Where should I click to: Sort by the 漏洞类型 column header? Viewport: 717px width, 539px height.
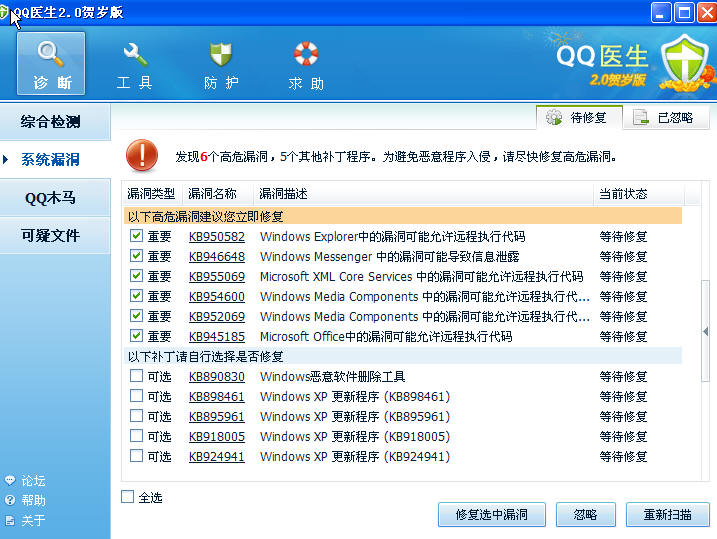[152, 194]
